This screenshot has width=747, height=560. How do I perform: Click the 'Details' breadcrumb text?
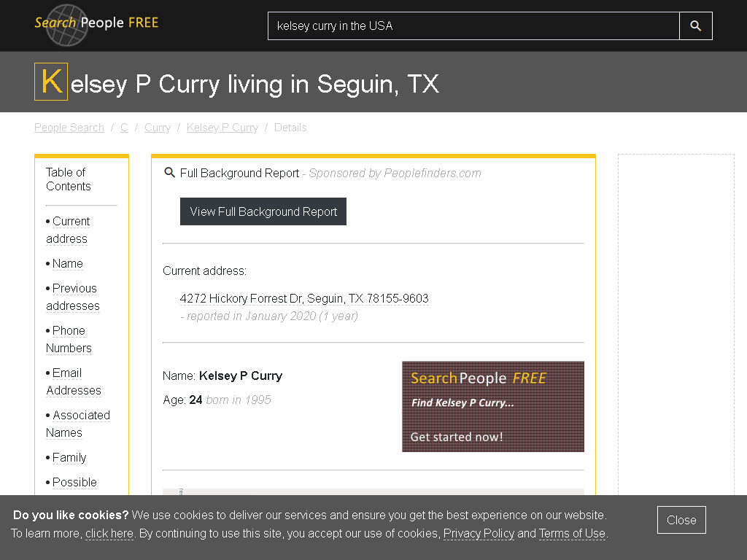[290, 128]
